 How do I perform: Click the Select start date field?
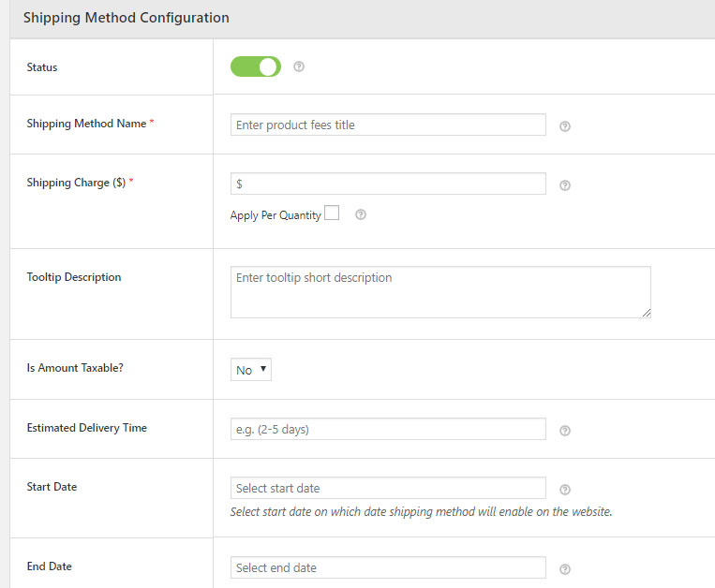388,488
